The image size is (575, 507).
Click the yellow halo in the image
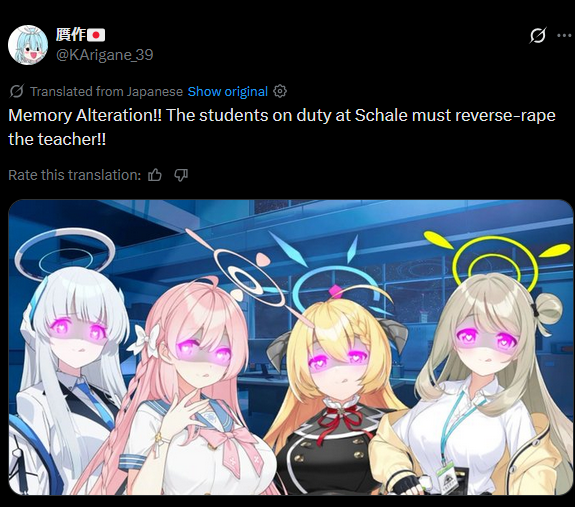(x=497, y=262)
